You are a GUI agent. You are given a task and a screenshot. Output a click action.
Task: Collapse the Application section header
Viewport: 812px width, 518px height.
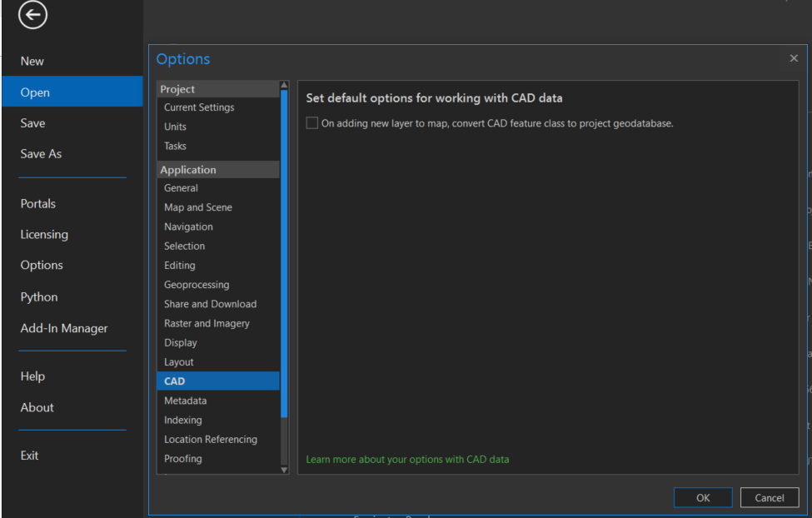click(x=188, y=170)
